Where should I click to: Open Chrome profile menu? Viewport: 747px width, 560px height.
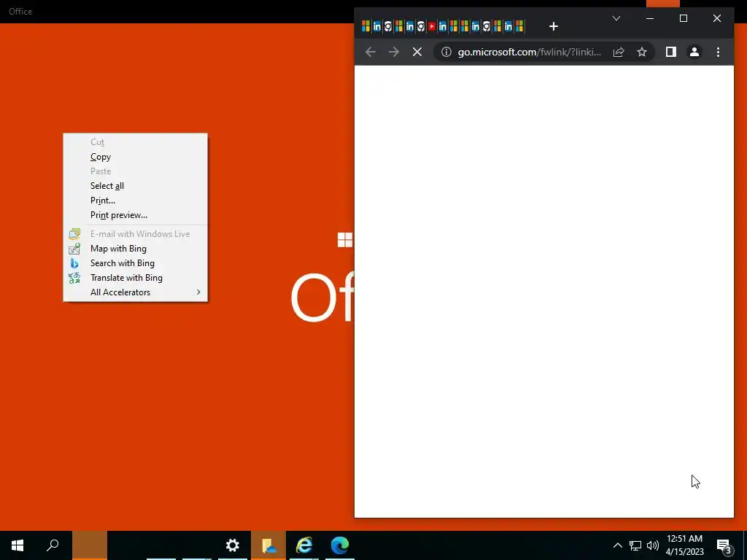coord(694,52)
